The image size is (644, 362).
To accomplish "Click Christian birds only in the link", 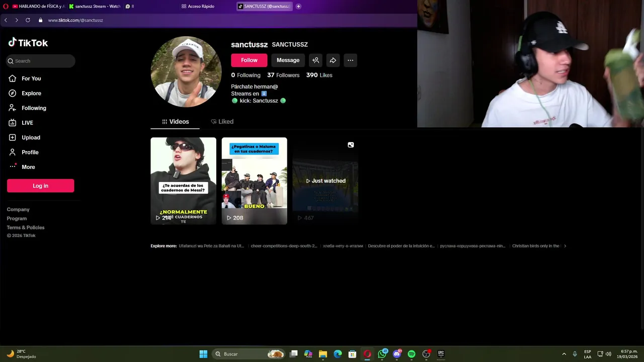I will (x=536, y=246).
